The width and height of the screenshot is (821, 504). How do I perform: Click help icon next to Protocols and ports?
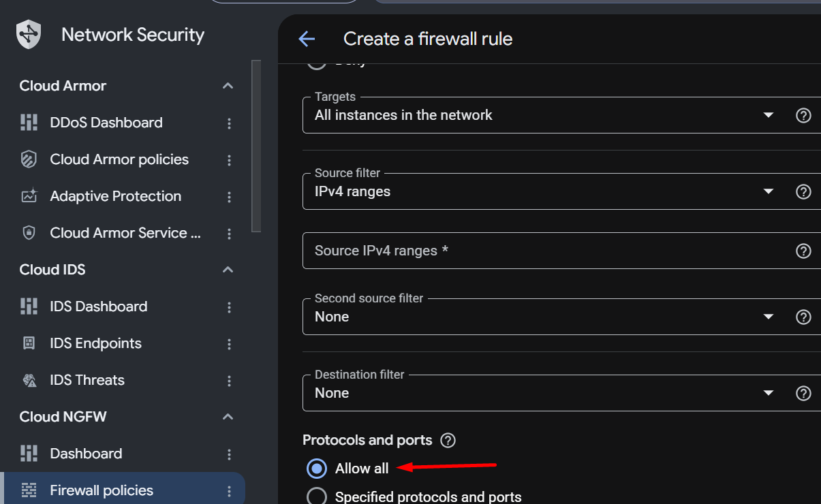point(448,441)
